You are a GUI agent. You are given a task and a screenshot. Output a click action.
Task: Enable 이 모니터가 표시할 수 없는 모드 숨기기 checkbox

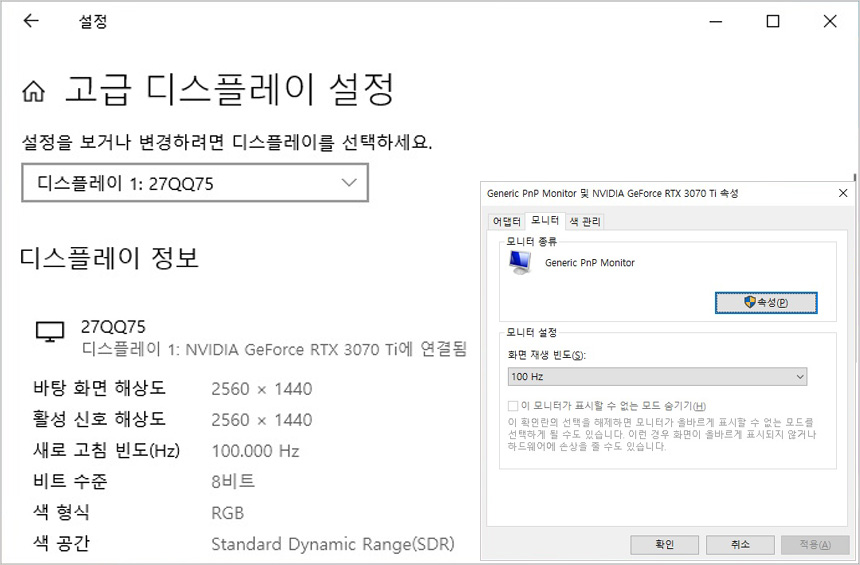tap(513, 406)
